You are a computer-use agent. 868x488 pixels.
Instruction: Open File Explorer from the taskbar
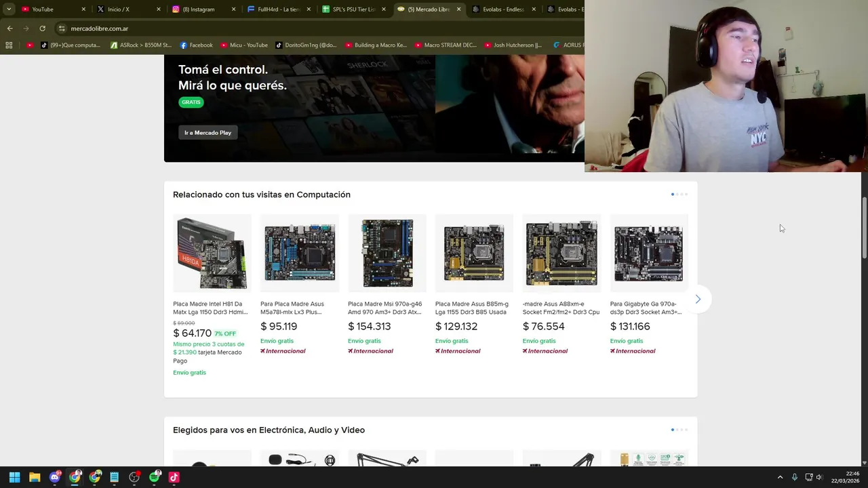pyautogui.click(x=35, y=477)
